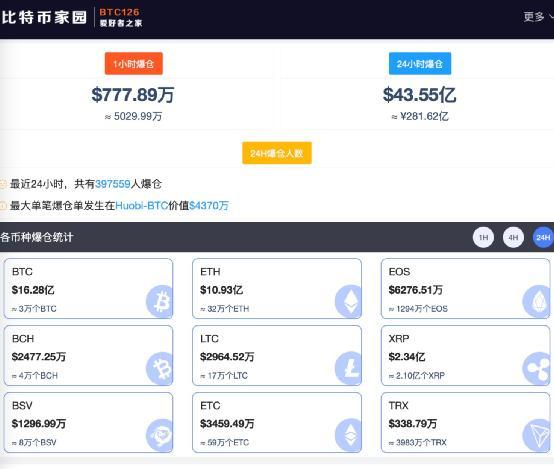Image resolution: width=554 pixels, height=469 pixels.
Task: Click the ≈ 4万个BCH text
Action: pos(35,376)
